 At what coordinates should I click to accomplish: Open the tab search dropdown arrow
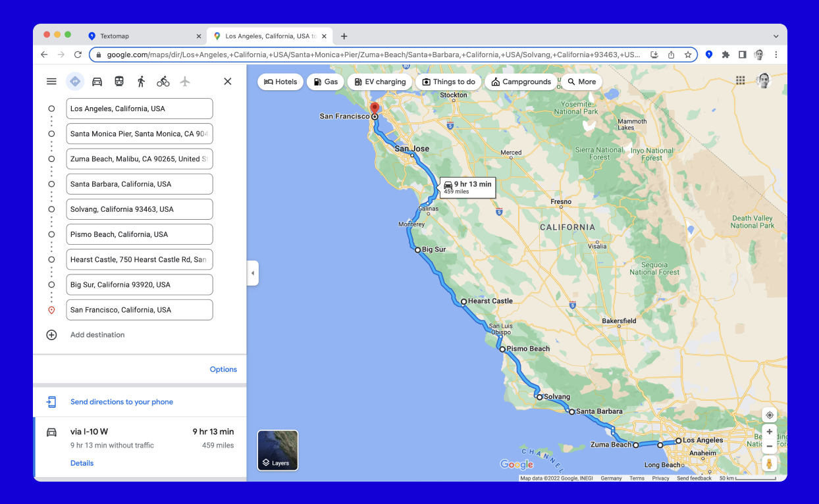pos(776,36)
